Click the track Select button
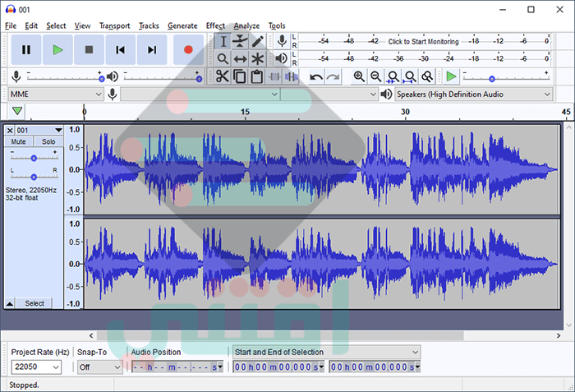 (34, 303)
